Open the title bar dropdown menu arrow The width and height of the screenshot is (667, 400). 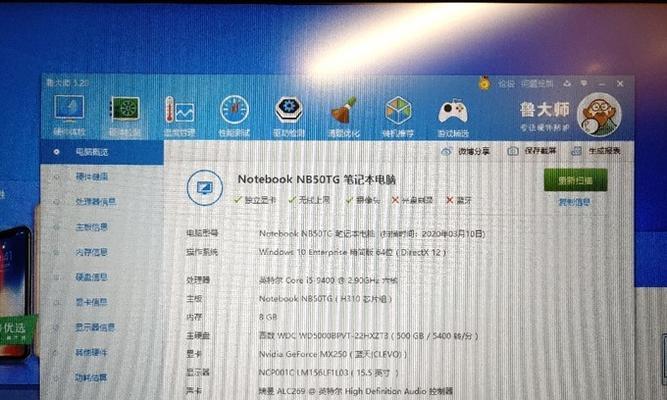point(584,83)
